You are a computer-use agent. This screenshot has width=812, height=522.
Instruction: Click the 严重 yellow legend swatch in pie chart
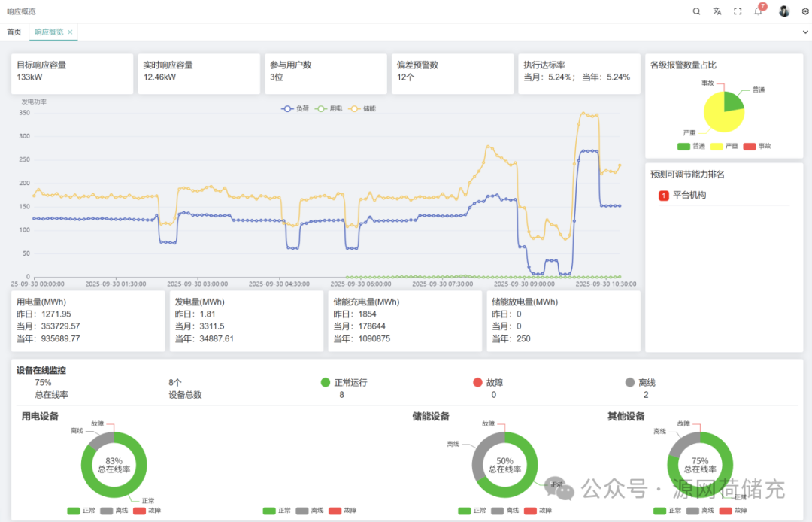(717, 146)
